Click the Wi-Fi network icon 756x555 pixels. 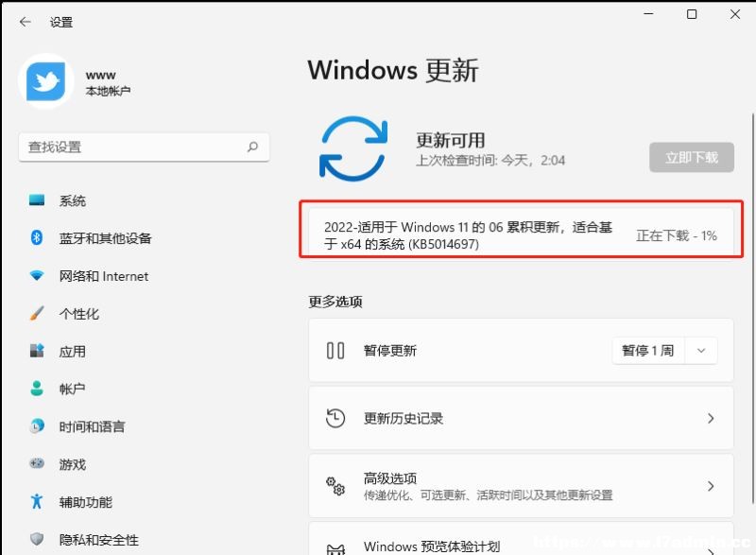click(x=37, y=275)
